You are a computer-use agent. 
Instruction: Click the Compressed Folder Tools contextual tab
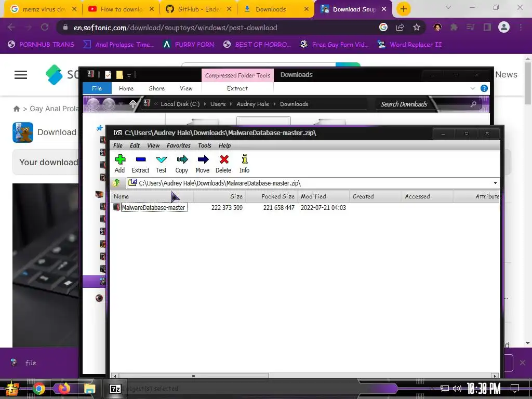(237, 75)
